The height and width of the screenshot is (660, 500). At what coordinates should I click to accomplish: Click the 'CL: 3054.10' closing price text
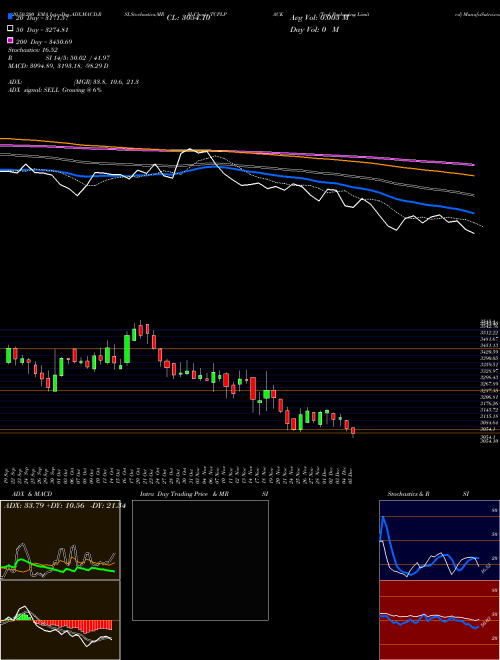[x=188, y=18]
